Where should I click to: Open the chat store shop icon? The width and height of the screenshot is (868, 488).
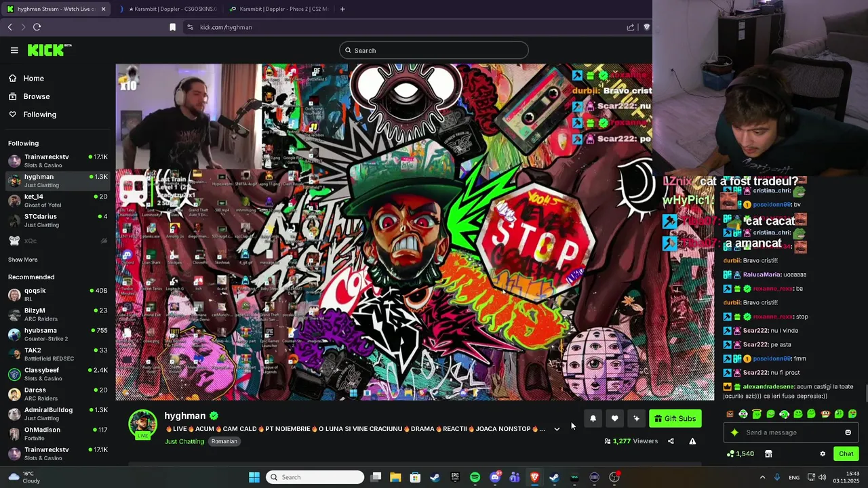click(768, 454)
